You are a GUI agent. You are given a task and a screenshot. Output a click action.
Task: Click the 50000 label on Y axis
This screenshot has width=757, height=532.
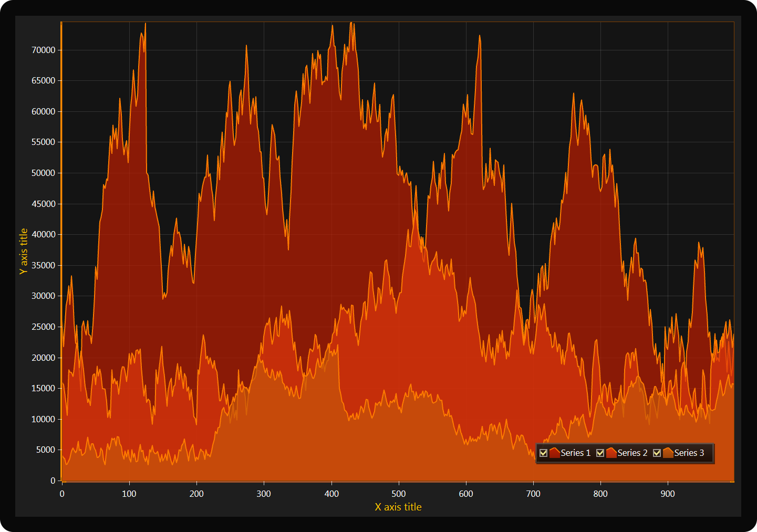click(43, 173)
